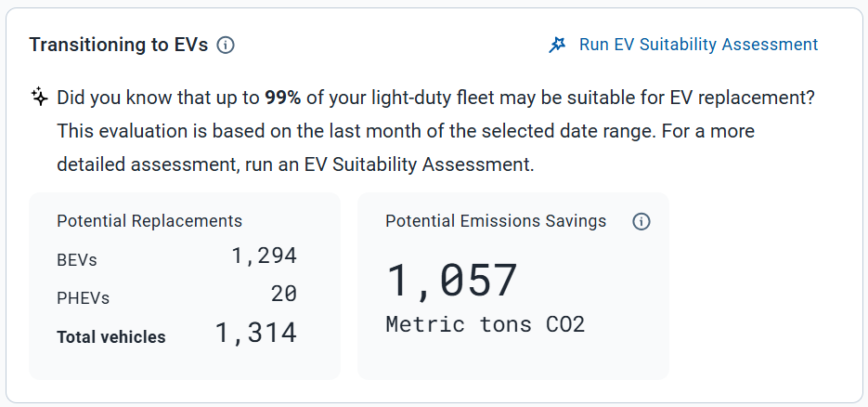Select the total 1,314 number
Screen dimensions: 868x407
point(255,334)
